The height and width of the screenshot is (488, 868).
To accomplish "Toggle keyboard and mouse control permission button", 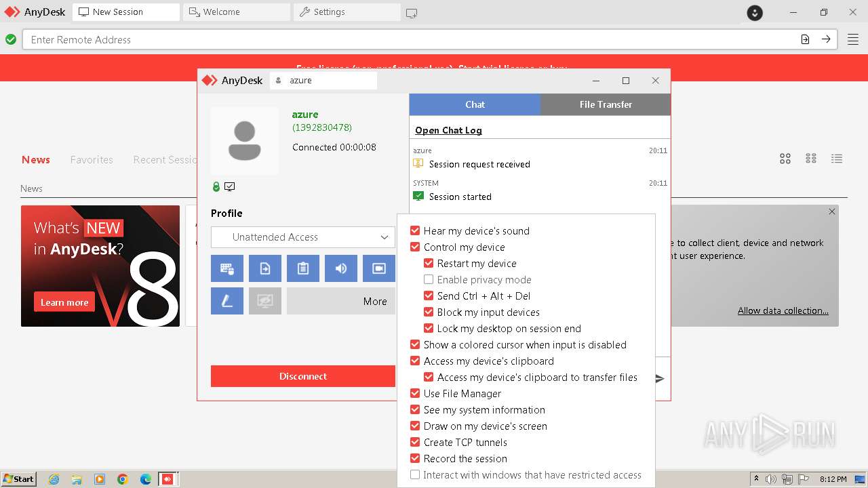I will point(227,268).
